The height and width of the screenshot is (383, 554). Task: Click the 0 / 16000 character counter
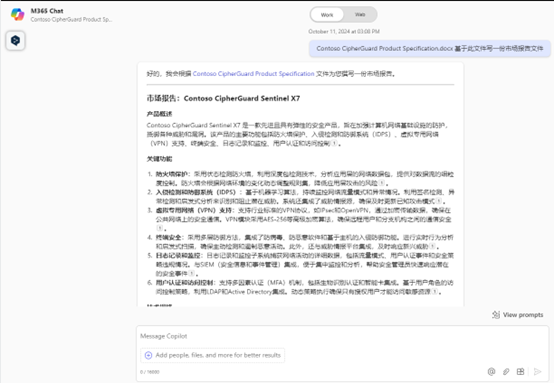click(150, 372)
